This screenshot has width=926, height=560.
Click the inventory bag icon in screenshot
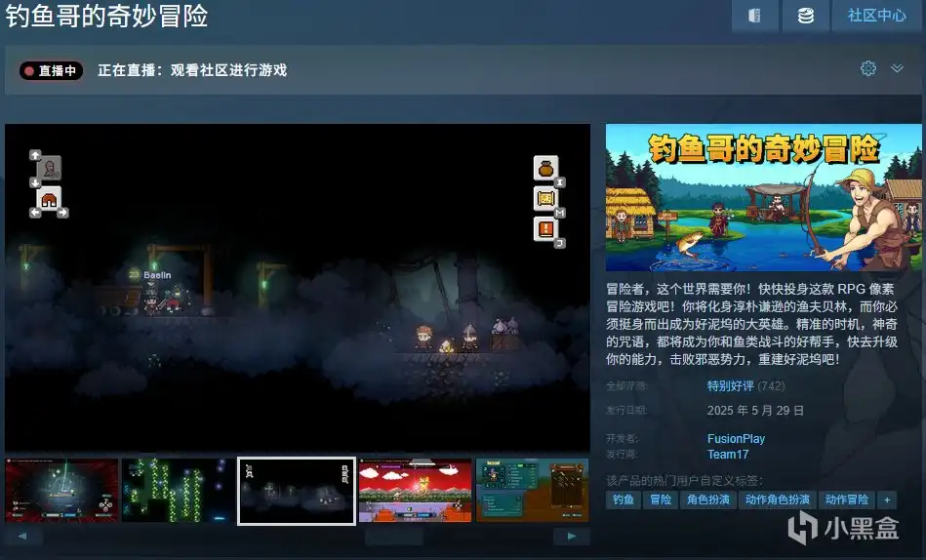(546, 169)
